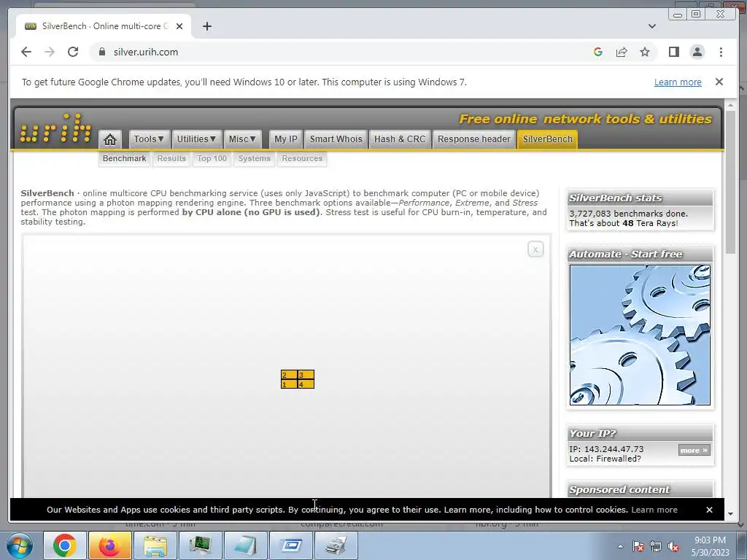The height and width of the screenshot is (560, 747).
Task: Open Chrome side panel
Action: click(x=673, y=52)
